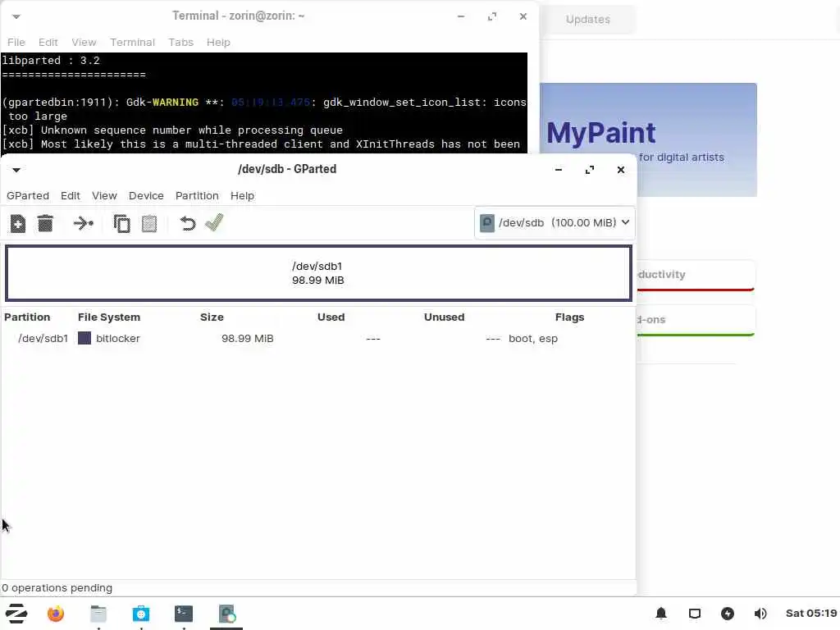Click the GParted taskbar icon
Screen dimensions: 840x630
[226, 614]
